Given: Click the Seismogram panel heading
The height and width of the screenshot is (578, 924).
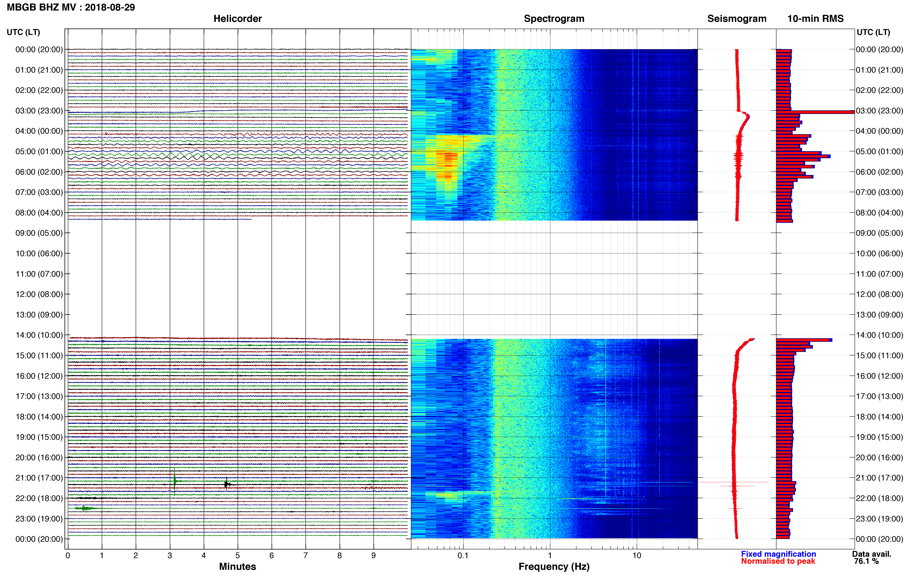Looking at the screenshot, I should pos(737,19).
